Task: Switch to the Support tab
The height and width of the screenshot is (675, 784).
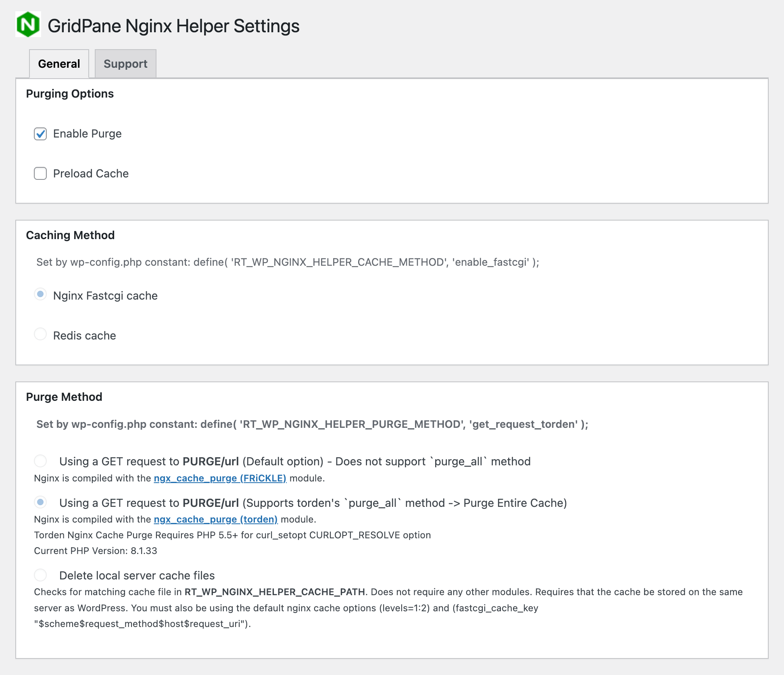Action: point(125,64)
